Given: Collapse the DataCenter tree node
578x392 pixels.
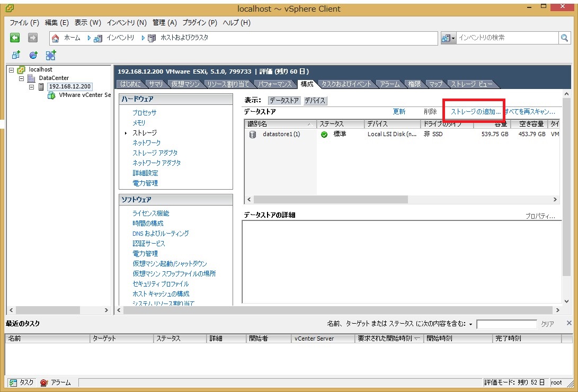Looking at the screenshot, I should (x=21, y=78).
